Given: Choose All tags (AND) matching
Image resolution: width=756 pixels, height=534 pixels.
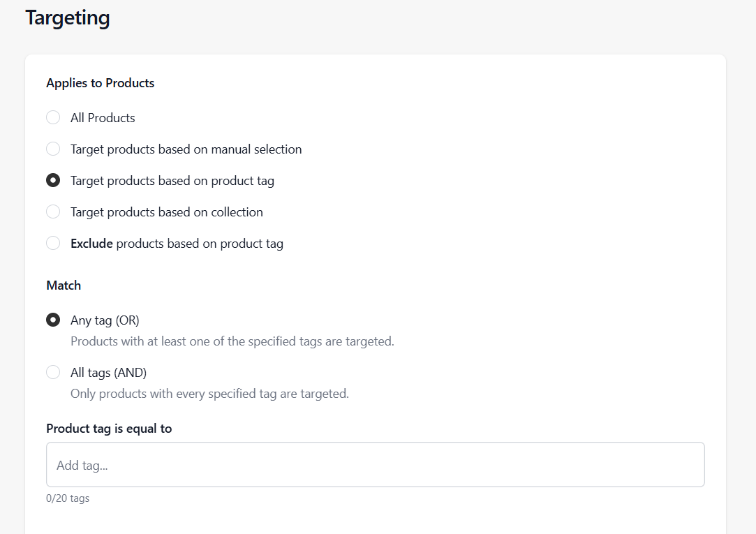Looking at the screenshot, I should [x=53, y=372].
